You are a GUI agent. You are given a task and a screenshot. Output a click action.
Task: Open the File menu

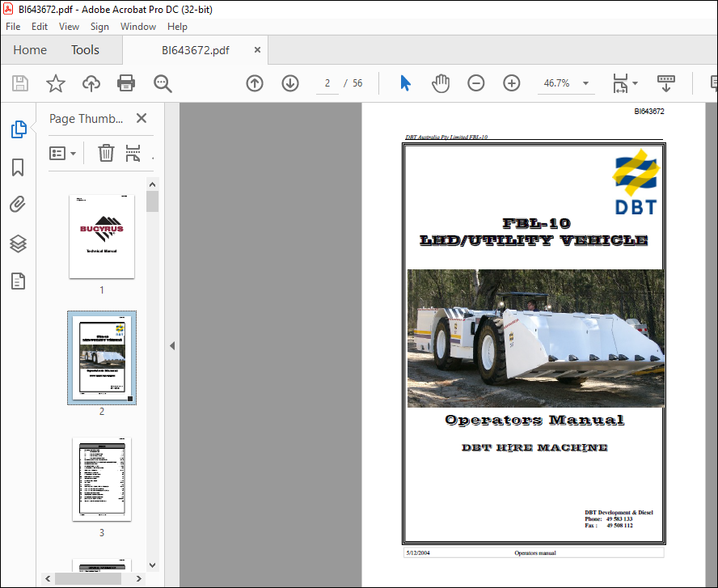13,27
